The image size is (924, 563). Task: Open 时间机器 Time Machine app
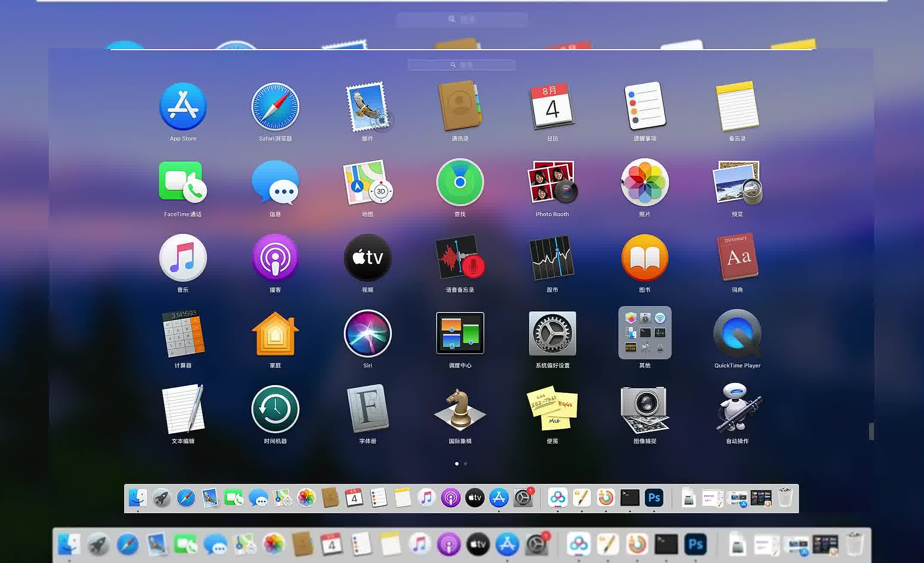click(275, 409)
